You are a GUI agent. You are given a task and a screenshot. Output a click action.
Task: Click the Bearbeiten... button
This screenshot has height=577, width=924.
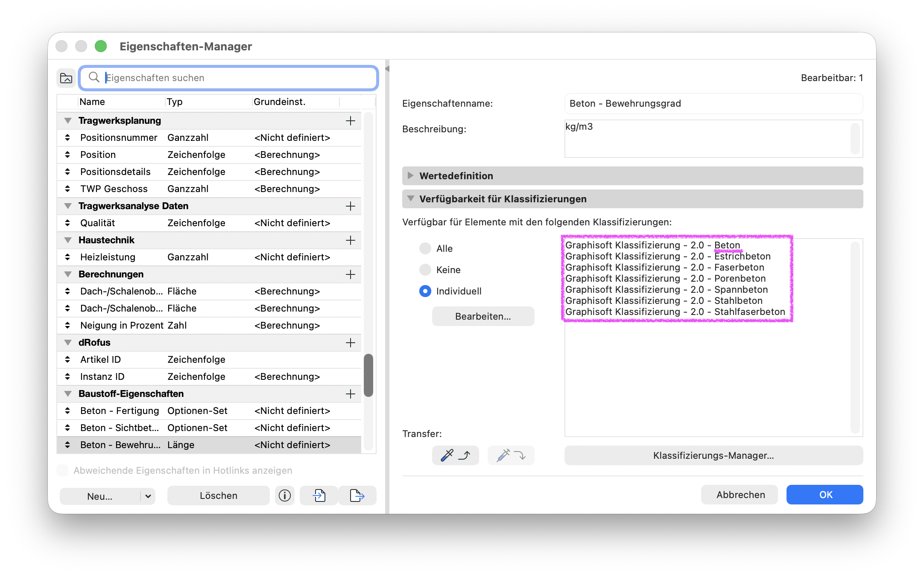coord(483,316)
